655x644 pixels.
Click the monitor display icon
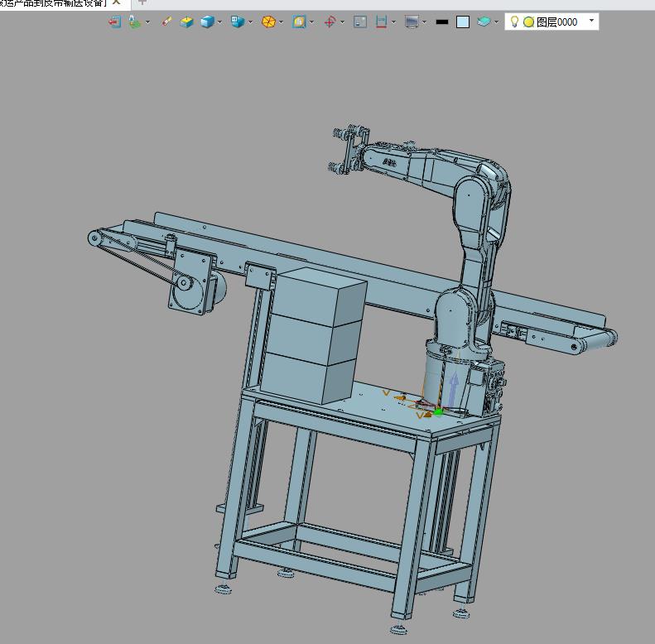(x=412, y=22)
